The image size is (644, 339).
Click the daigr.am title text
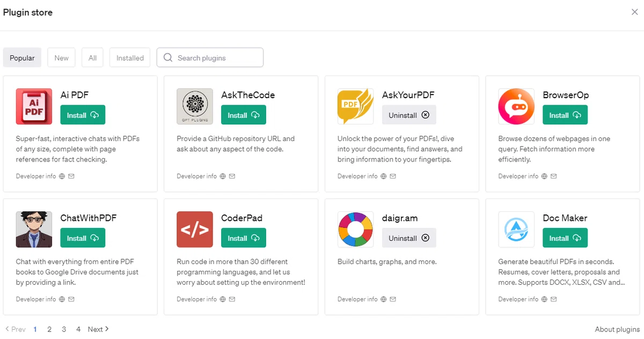(x=400, y=218)
